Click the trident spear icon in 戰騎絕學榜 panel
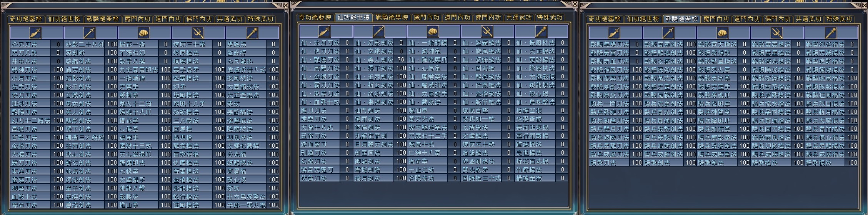This screenshot has height=215, width=868. (776, 33)
